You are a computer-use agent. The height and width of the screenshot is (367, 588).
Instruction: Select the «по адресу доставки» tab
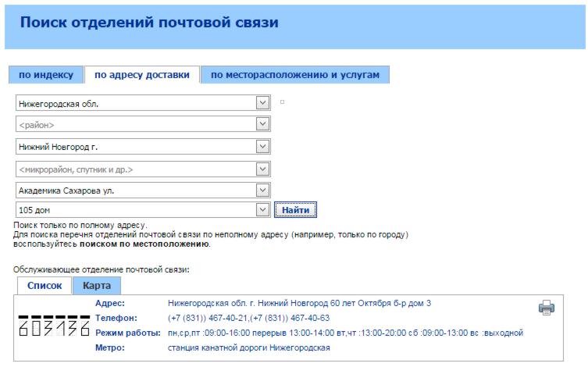141,75
